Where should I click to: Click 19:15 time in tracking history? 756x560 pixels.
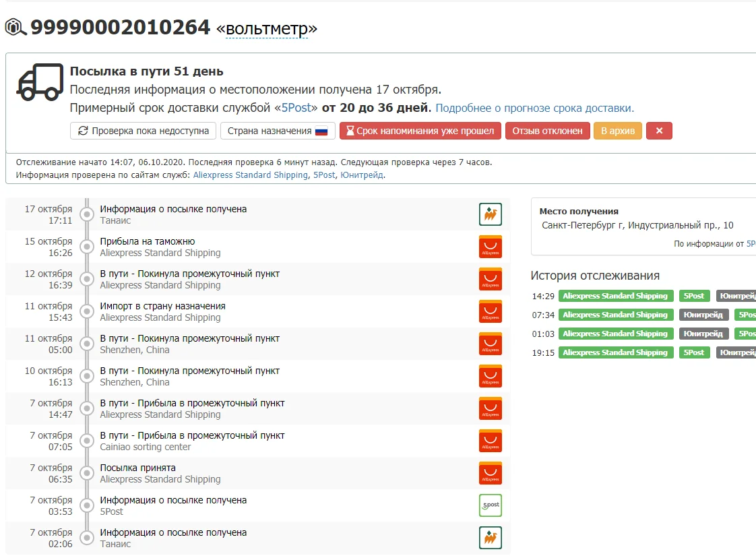click(543, 353)
